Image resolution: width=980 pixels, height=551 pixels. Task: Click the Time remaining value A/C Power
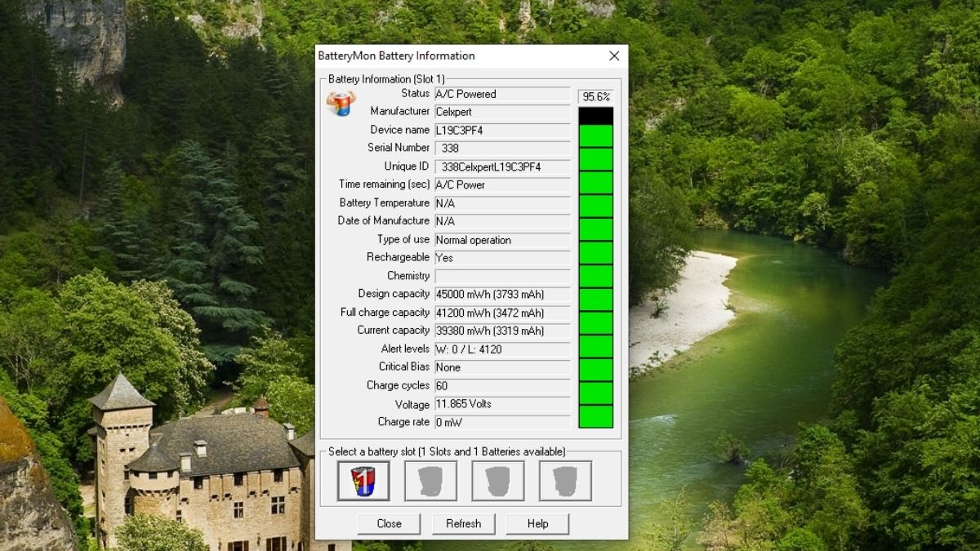(x=502, y=184)
